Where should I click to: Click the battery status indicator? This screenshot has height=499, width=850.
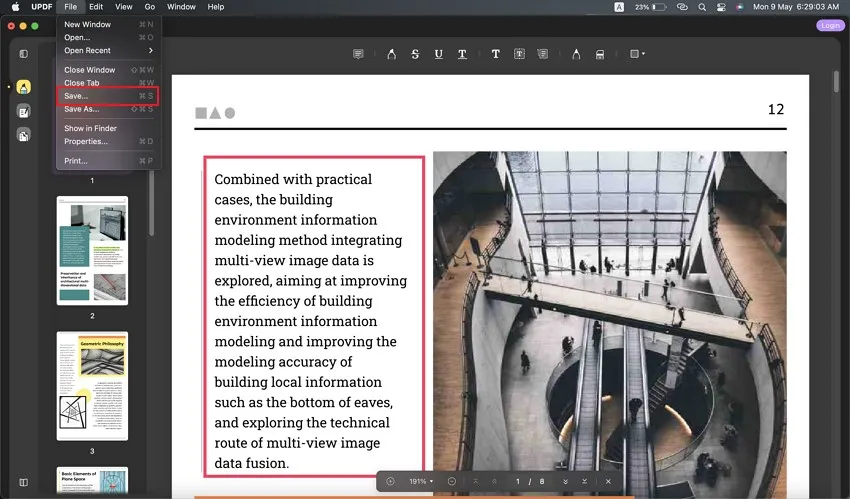[x=651, y=7]
